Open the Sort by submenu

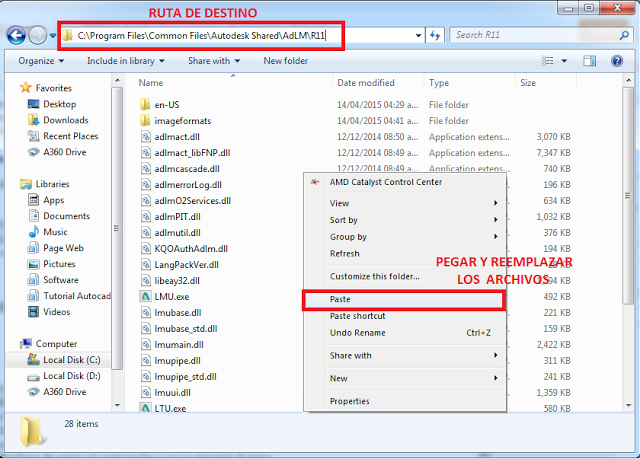pos(405,220)
